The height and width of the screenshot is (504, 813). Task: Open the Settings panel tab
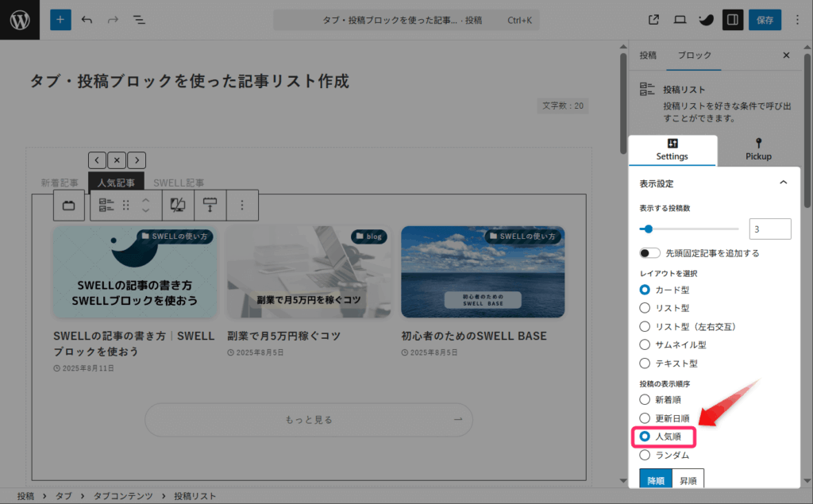pyautogui.click(x=672, y=150)
